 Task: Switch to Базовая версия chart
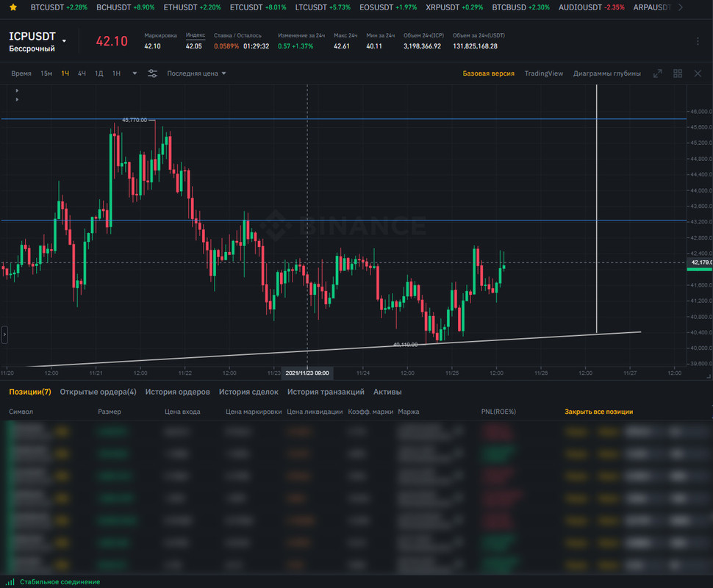488,73
